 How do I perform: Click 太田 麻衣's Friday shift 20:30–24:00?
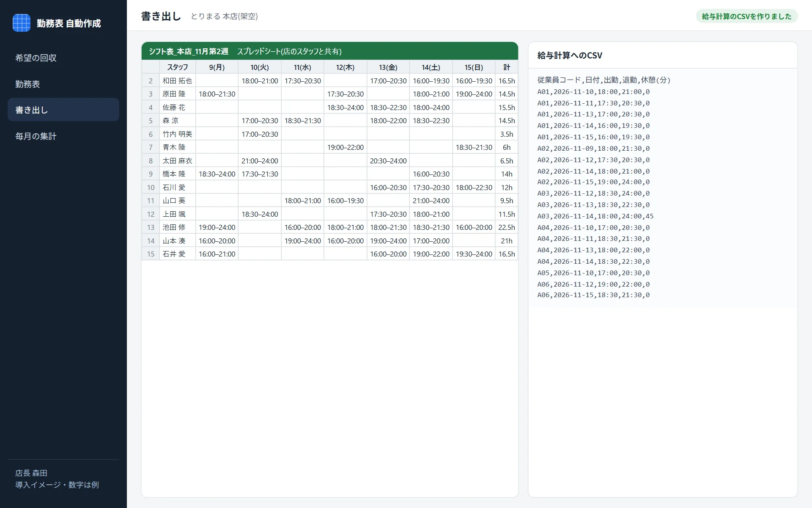(388, 160)
